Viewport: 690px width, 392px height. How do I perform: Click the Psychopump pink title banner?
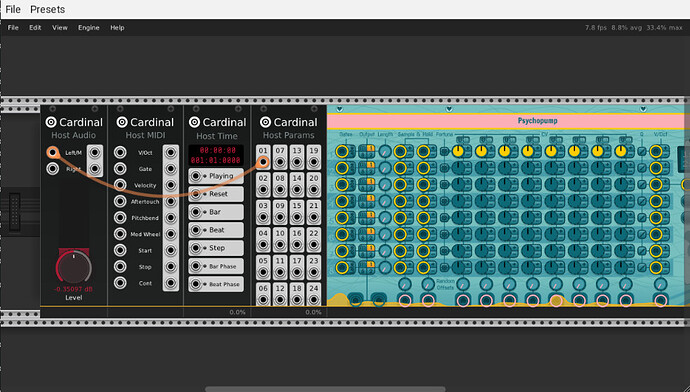(x=506, y=121)
